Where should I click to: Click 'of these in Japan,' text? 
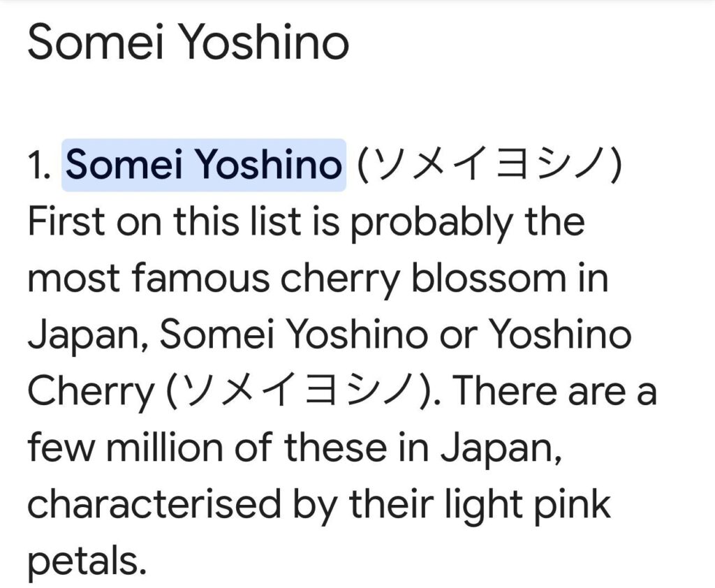397,449
